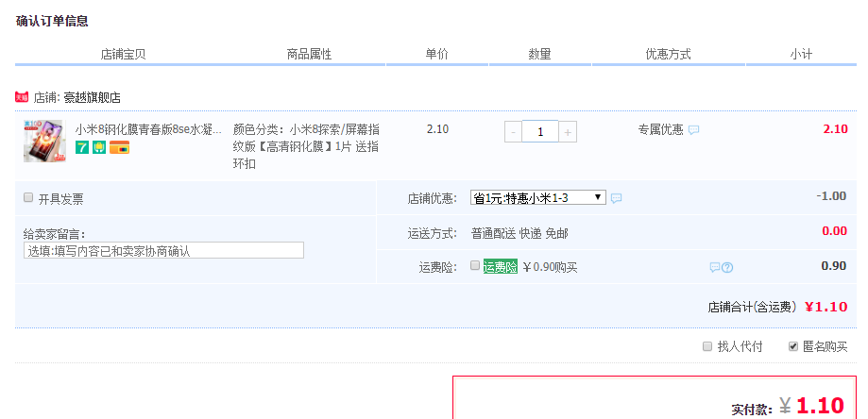
Task: Open the comment bubble beside the 店铺优惠 dropdown
Action: click(x=616, y=198)
